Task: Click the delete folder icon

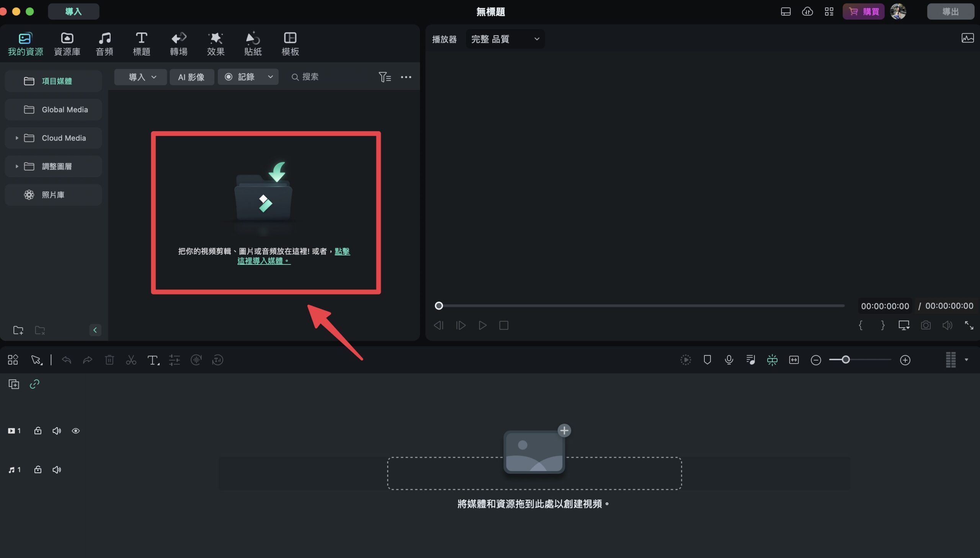Action: [40, 330]
